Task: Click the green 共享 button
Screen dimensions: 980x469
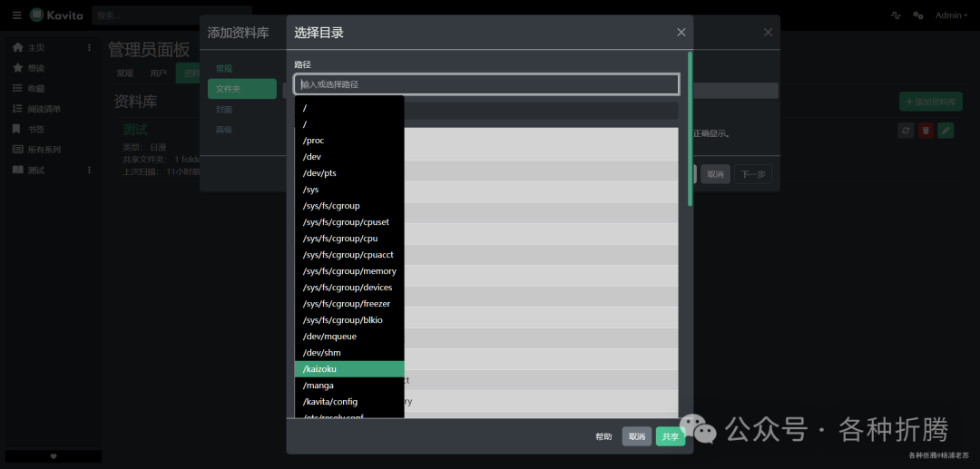Action: coord(671,436)
